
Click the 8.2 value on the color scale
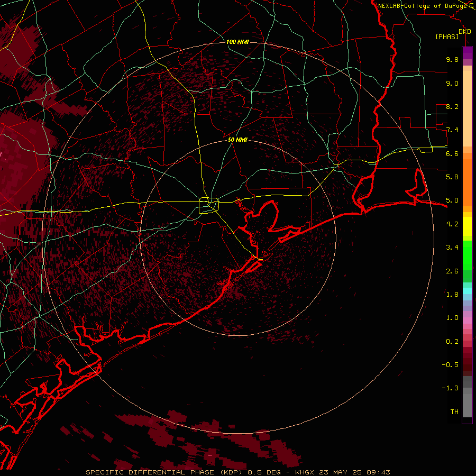coord(452,106)
